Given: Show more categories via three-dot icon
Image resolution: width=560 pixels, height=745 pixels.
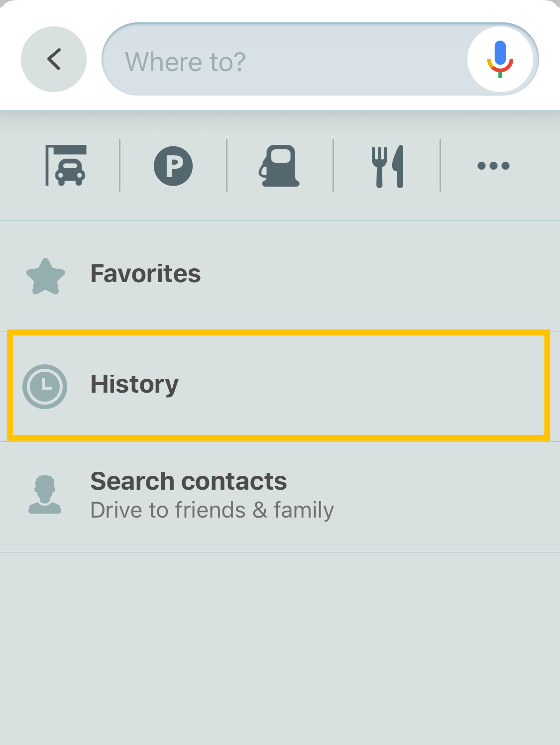Looking at the screenshot, I should point(493,166).
